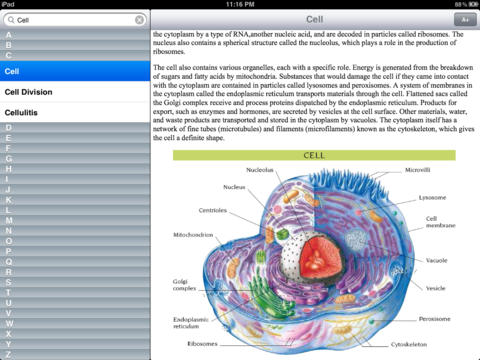Screen dimensions: 480x360
Task: Tap the battery indicator in status bar
Action: pos(473,4)
